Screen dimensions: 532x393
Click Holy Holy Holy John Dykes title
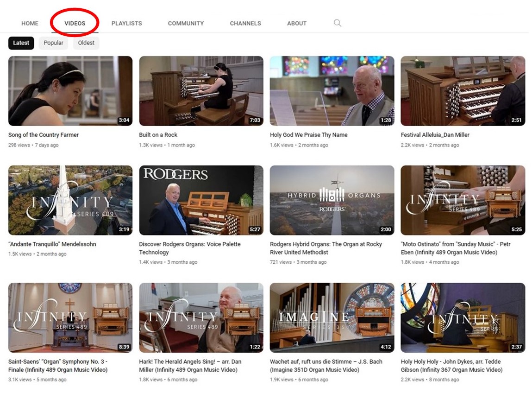pyautogui.click(x=451, y=366)
